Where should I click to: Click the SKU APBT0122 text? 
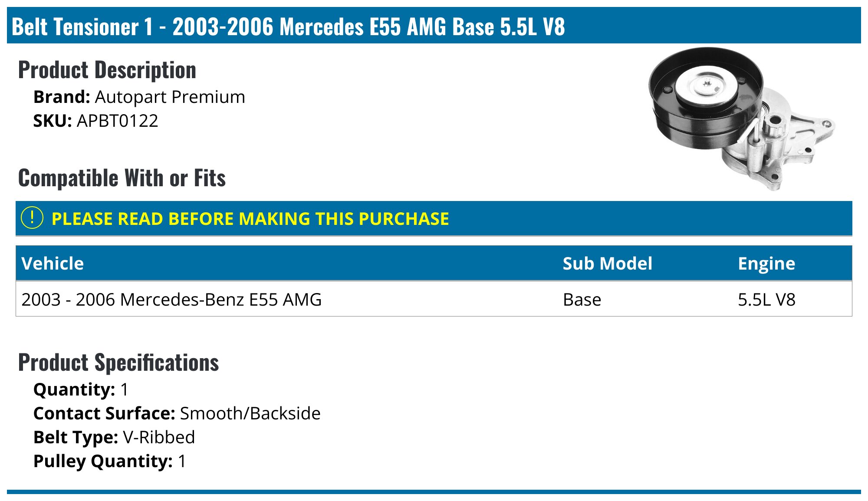(x=96, y=121)
